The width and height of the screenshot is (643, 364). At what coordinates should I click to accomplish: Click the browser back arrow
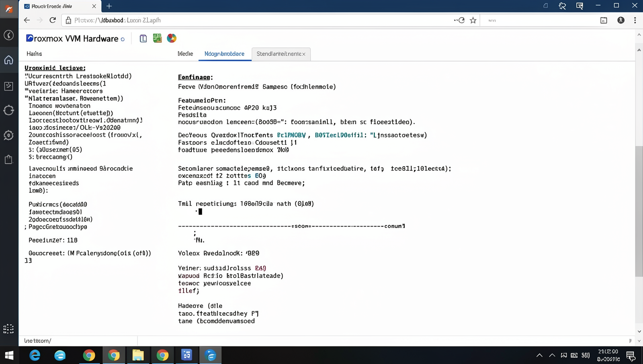(x=27, y=20)
